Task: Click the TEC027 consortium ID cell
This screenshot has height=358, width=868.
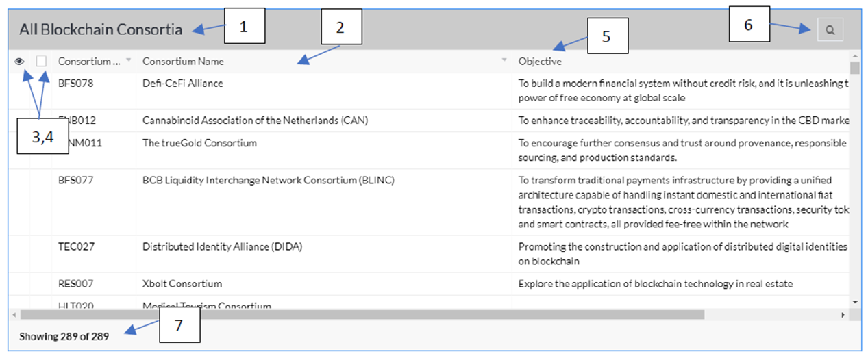Action: (76, 246)
